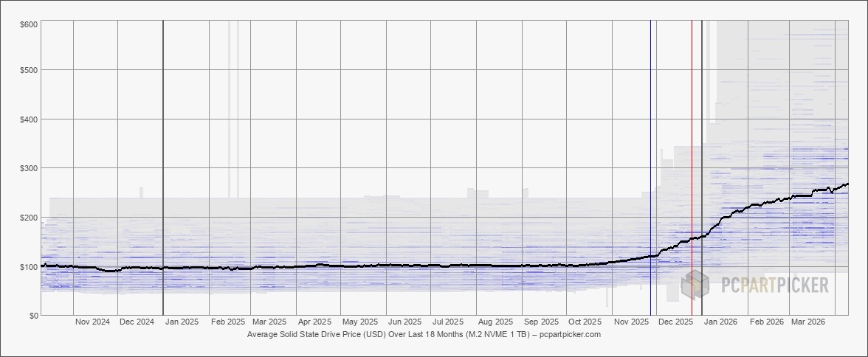Select the Nov 2024 x-axis label
This screenshot has width=868, height=357.
(92, 322)
